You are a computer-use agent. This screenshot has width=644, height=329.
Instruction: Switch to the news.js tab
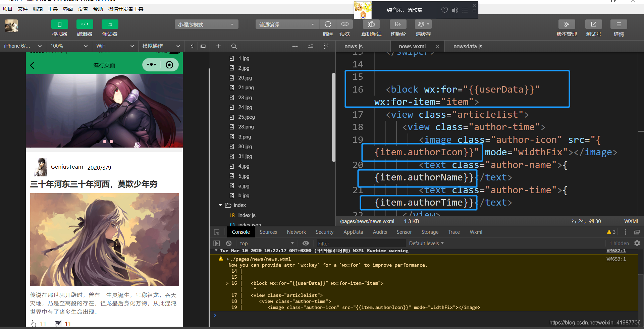pyautogui.click(x=354, y=46)
